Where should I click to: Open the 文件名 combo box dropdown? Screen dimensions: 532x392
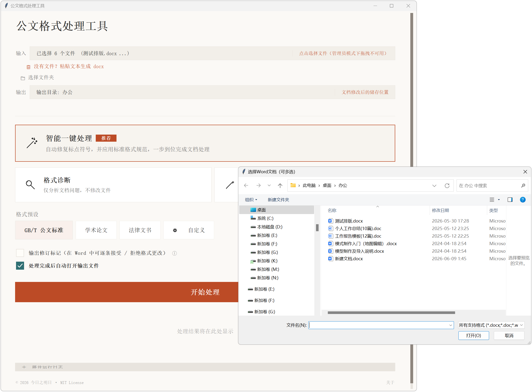[450, 325]
